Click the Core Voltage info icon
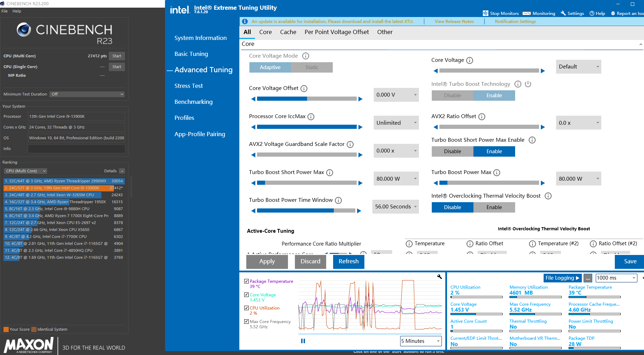This screenshot has height=355, width=644. [470, 60]
